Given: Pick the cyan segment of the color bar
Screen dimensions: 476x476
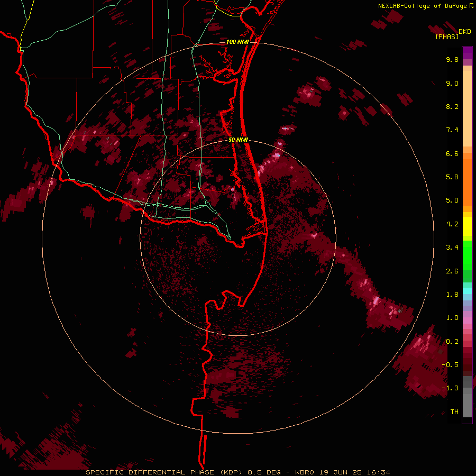Looking at the screenshot, I should tap(467, 291).
